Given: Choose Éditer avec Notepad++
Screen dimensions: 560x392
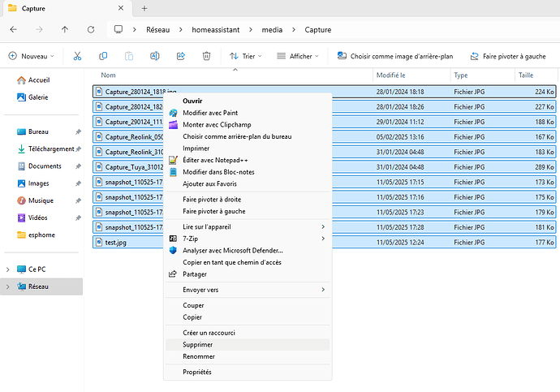Looking at the screenshot, I should (248, 160).
